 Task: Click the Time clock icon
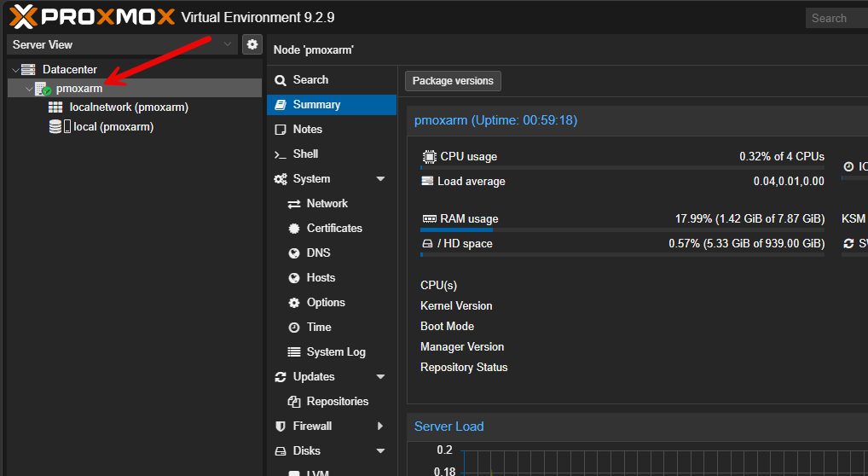coord(294,328)
